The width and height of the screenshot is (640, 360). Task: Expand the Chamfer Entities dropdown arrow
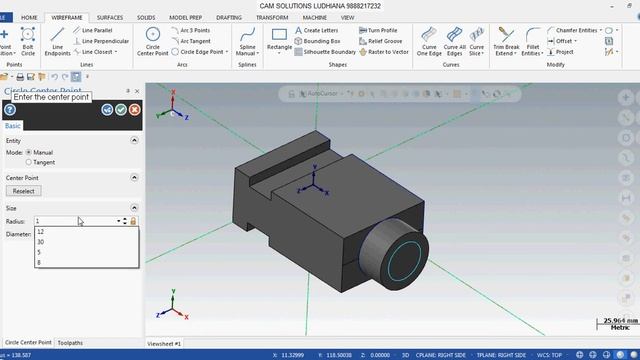point(601,30)
